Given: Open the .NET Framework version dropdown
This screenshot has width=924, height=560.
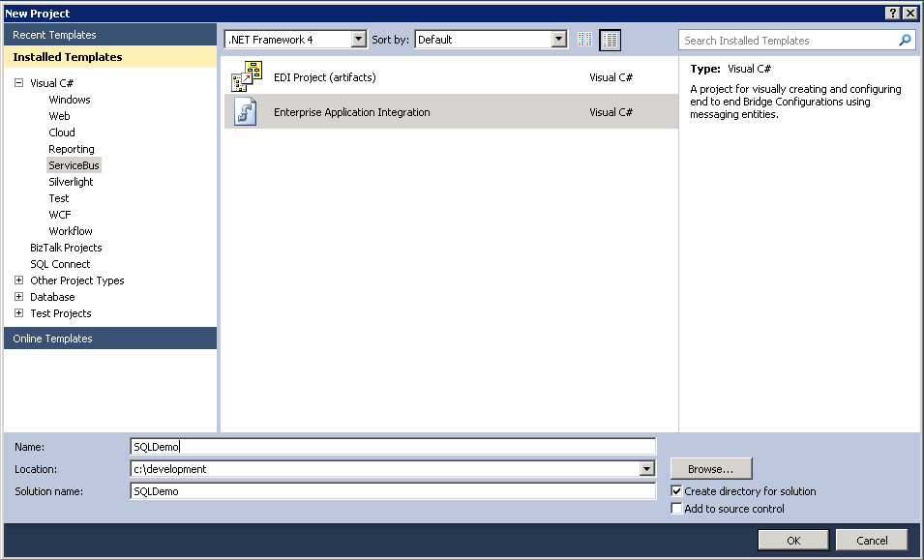Looking at the screenshot, I should 359,40.
